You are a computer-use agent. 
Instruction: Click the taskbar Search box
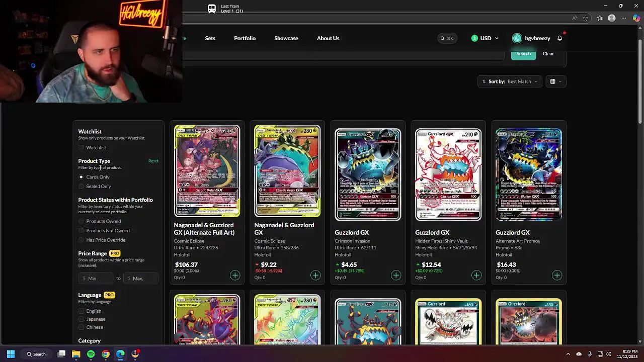(x=36, y=354)
